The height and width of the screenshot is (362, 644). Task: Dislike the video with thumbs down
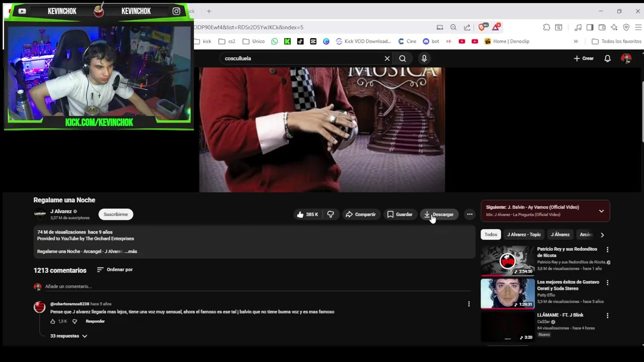pyautogui.click(x=331, y=214)
